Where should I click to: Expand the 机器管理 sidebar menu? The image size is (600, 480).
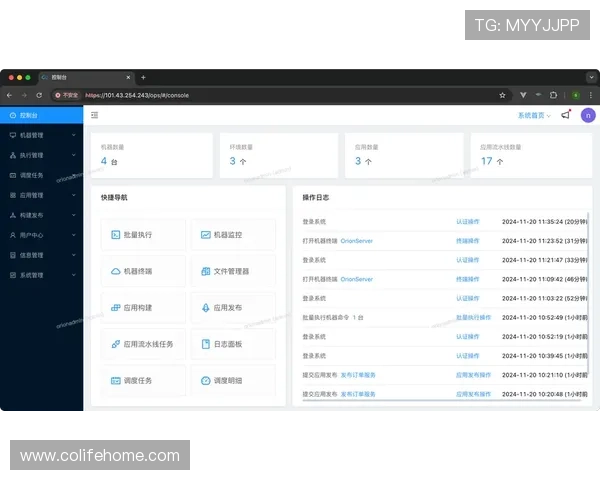tap(40, 135)
